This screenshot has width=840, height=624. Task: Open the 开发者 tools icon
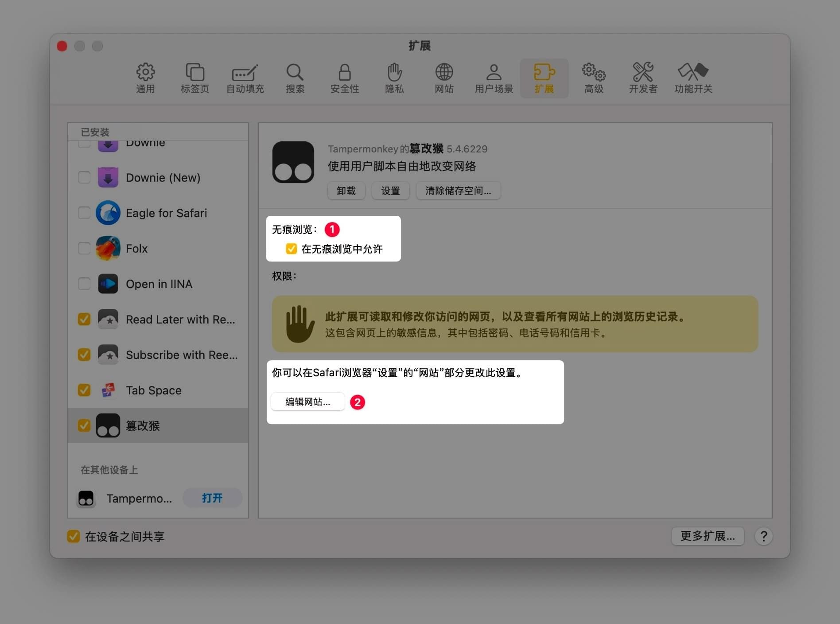coord(642,78)
